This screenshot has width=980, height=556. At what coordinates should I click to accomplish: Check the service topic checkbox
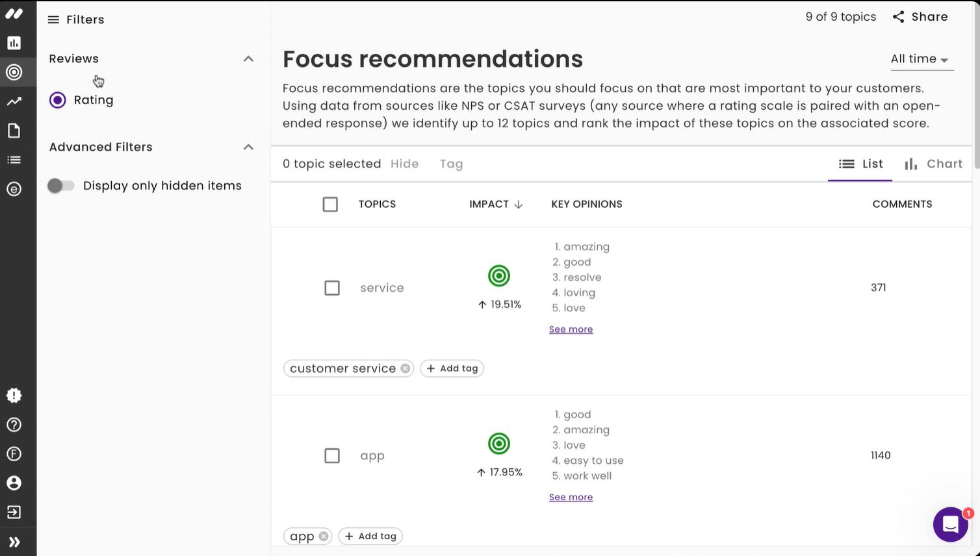pyautogui.click(x=332, y=288)
